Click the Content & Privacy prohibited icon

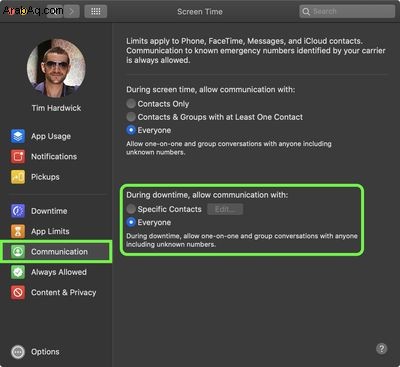(x=18, y=292)
